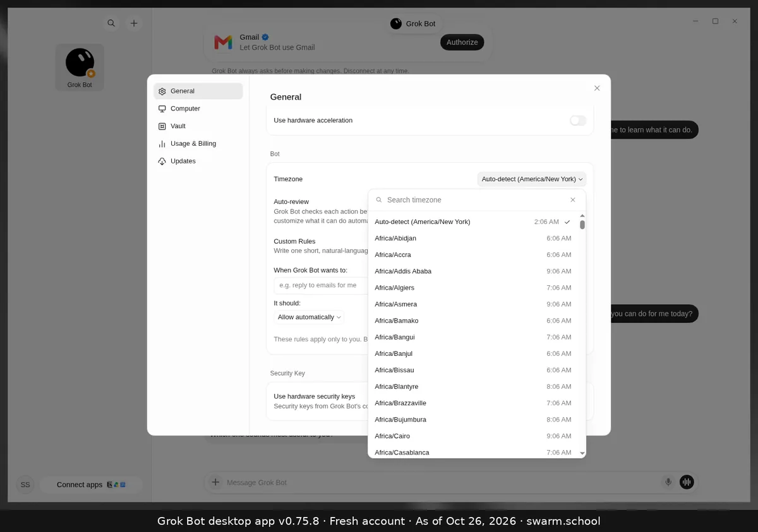Select Africa/Bissau timezone
The height and width of the screenshot is (532, 758).
tap(472, 370)
